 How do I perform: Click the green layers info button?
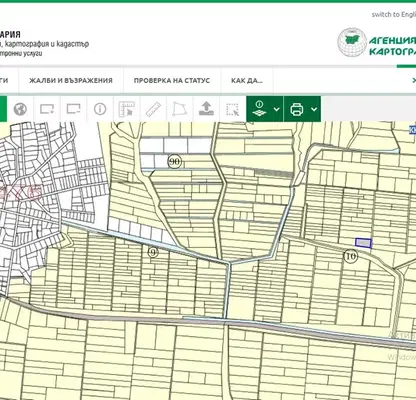pyautogui.click(x=259, y=109)
